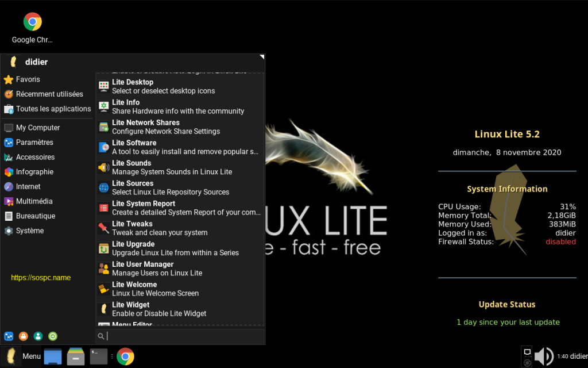Click the Linux Lite 5.2 widget title
This screenshot has width=588, height=368.
507,134
